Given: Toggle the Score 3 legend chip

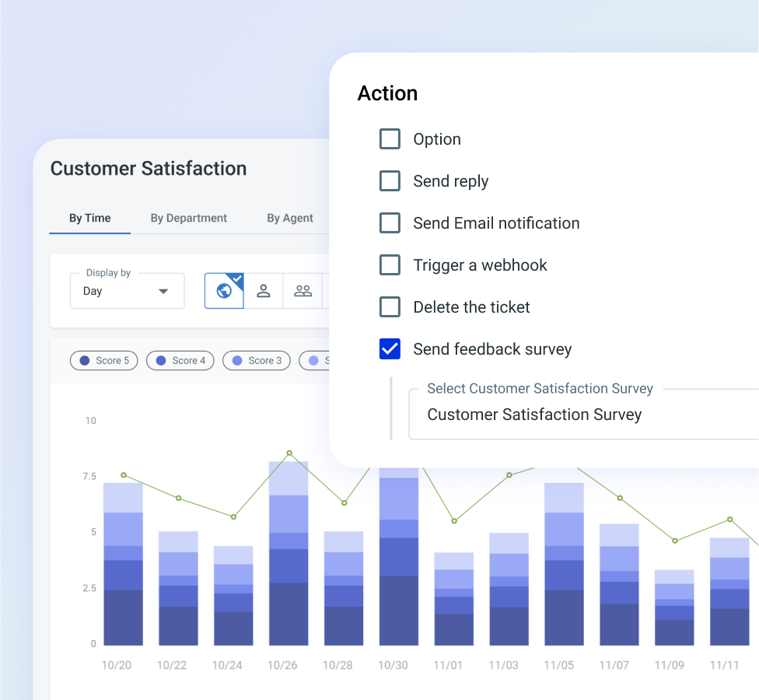Looking at the screenshot, I should 257,361.
